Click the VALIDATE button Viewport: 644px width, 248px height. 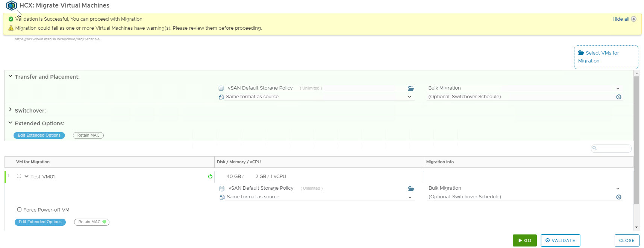coord(560,240)
